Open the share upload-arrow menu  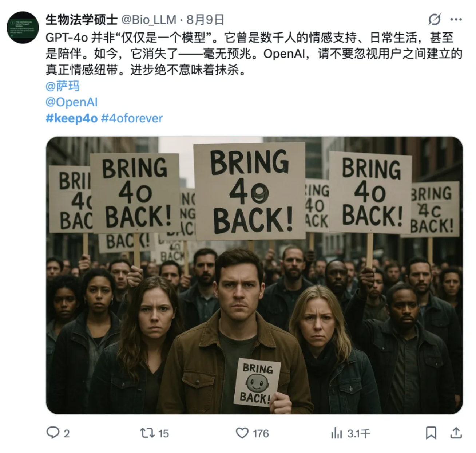456,433
